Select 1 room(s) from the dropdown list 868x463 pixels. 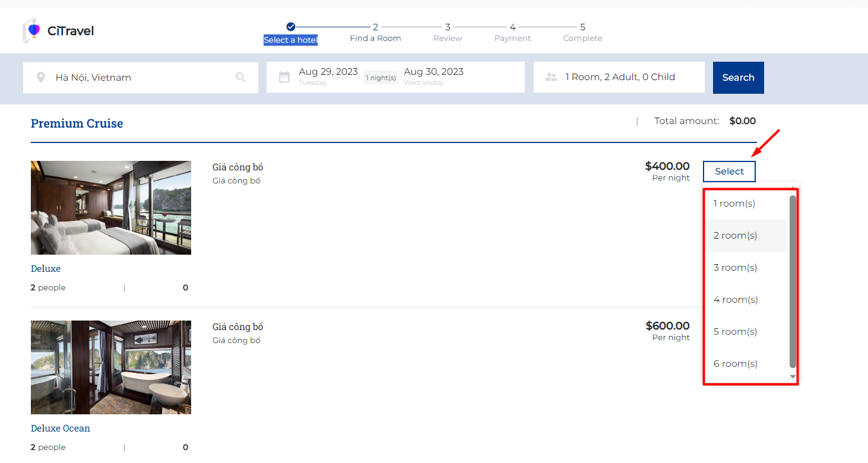(746, 204)
